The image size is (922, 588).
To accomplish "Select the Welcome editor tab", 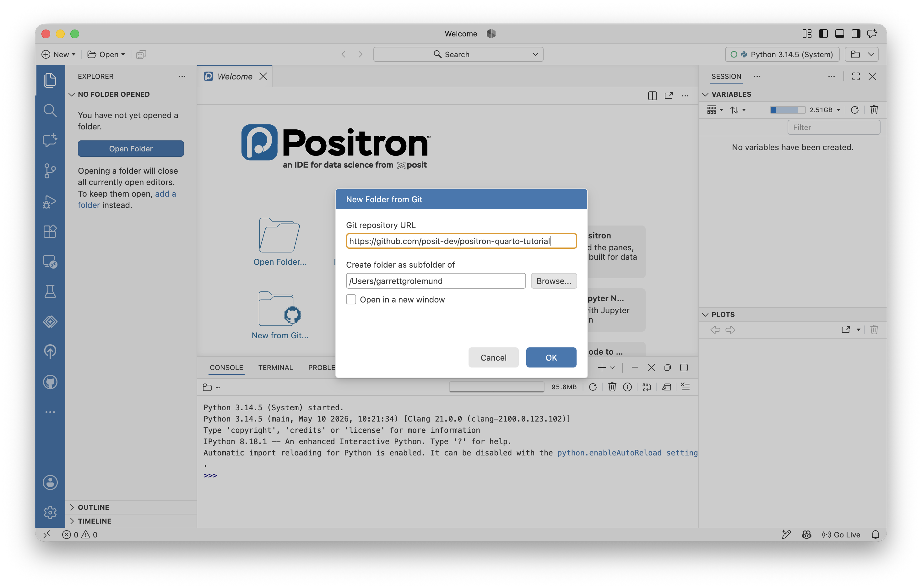I will coord(234,77).
